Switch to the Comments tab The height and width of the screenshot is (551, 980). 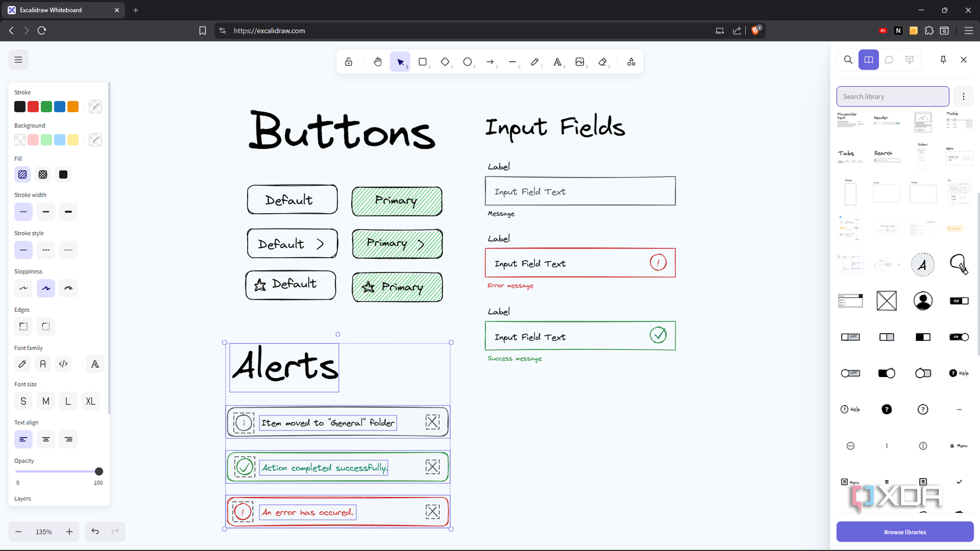[889, 59]
